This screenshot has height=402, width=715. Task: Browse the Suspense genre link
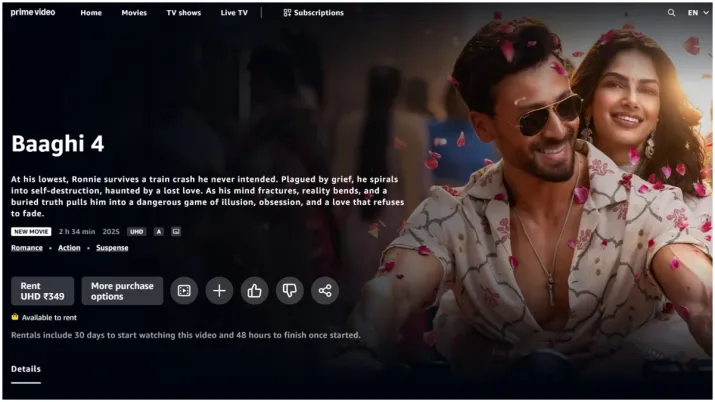coord(112,247)
